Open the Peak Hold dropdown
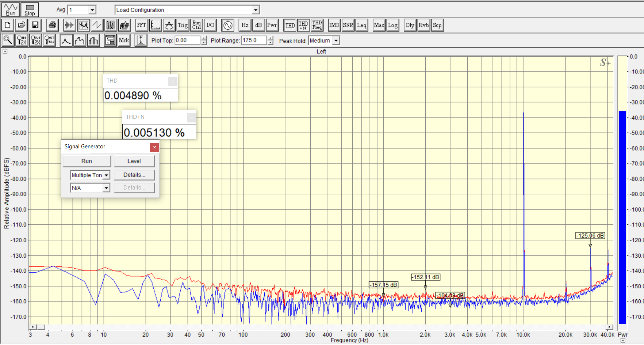This screenshot has width=644, height=345. click(336, 41)
